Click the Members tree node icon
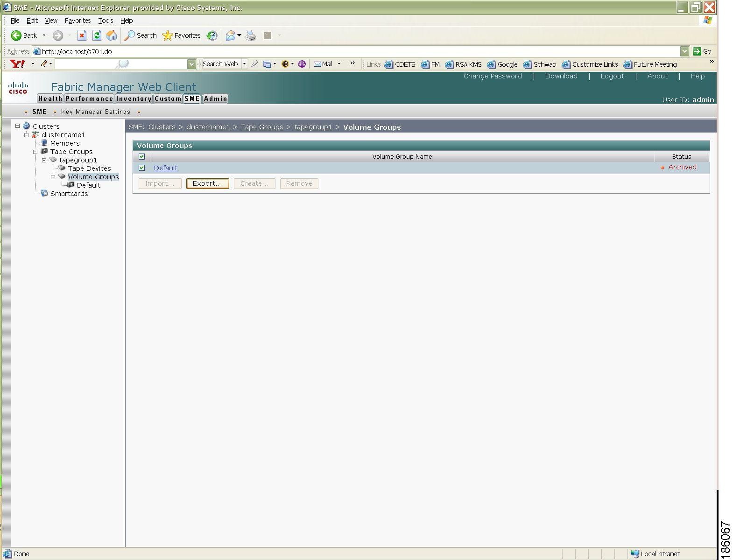The height and width of the screenshot is (560, 733). [x=44, y=143]
